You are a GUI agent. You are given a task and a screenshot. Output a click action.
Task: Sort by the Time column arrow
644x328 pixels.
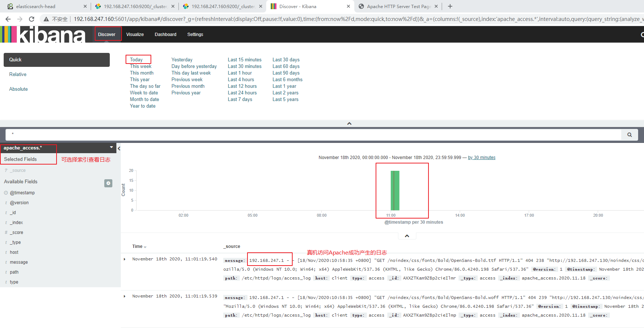pos(145,247)
